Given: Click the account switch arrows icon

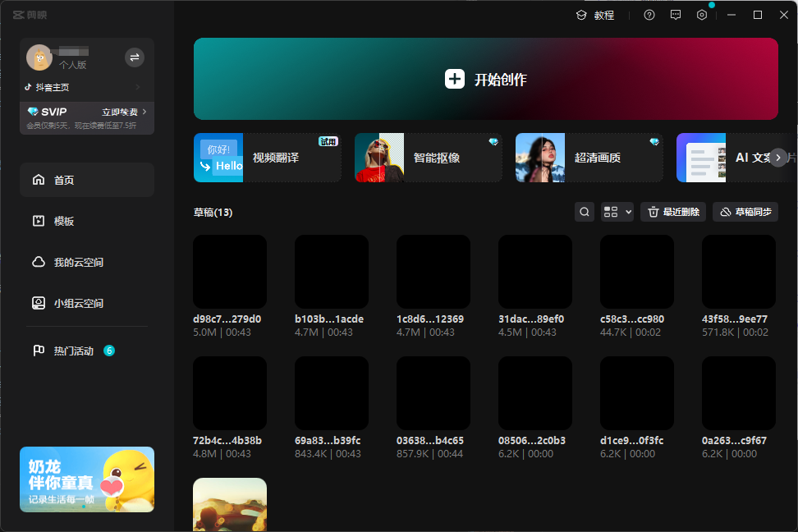Looking at the screenshot, I should [135, 57].
